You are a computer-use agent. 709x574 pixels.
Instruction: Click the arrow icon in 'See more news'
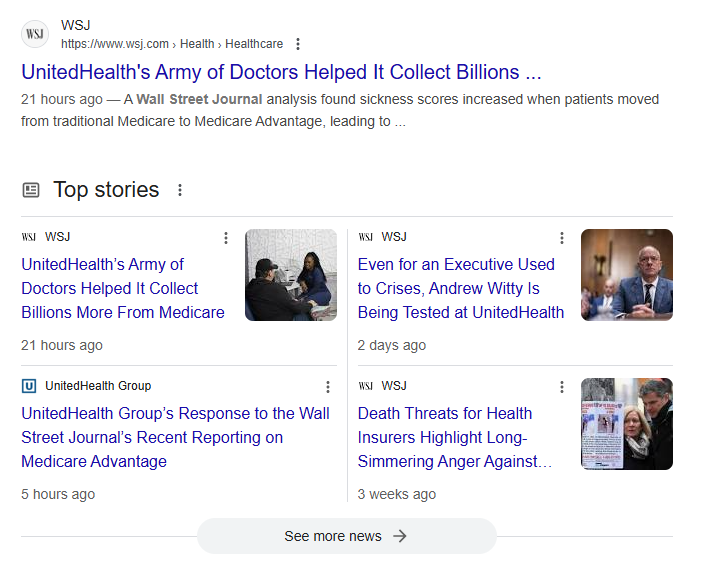[x=400, y=536]
